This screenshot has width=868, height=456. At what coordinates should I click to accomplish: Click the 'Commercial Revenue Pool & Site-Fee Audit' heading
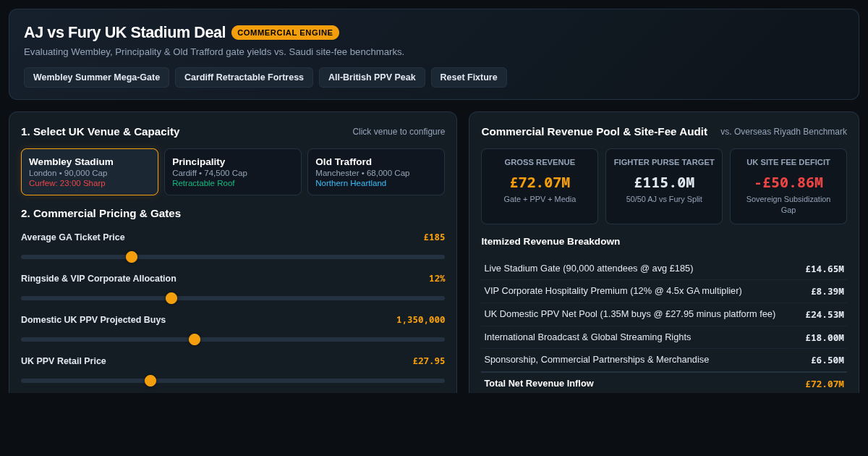[x=594, y=131]
